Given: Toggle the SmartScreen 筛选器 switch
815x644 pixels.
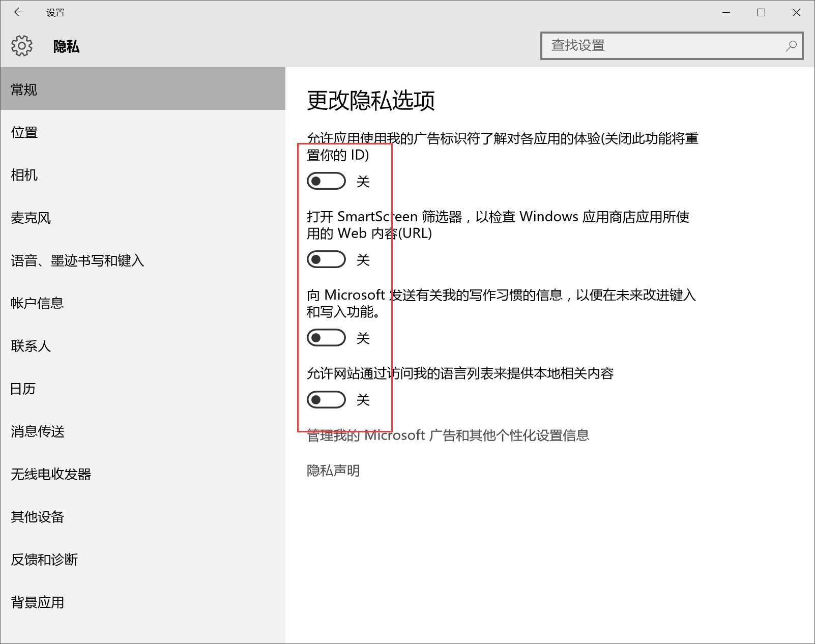Looking at the screenshot, I should (x=326, y=259).
